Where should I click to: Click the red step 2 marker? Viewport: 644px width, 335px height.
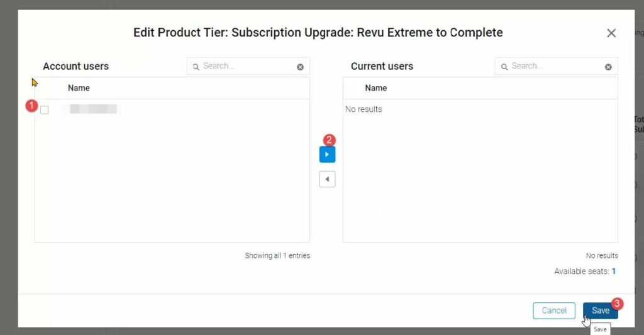(x=329, y=140)
